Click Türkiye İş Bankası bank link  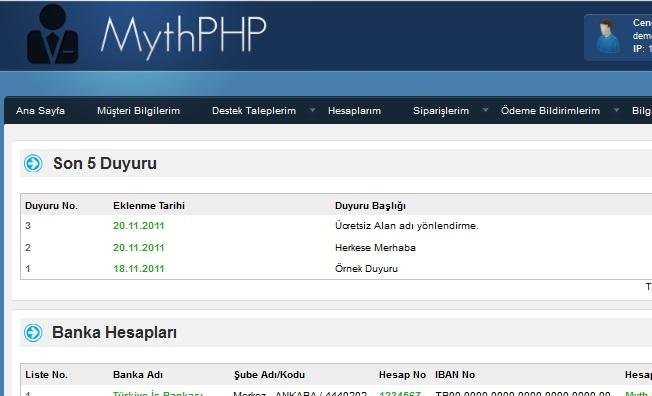coord(158,394)
